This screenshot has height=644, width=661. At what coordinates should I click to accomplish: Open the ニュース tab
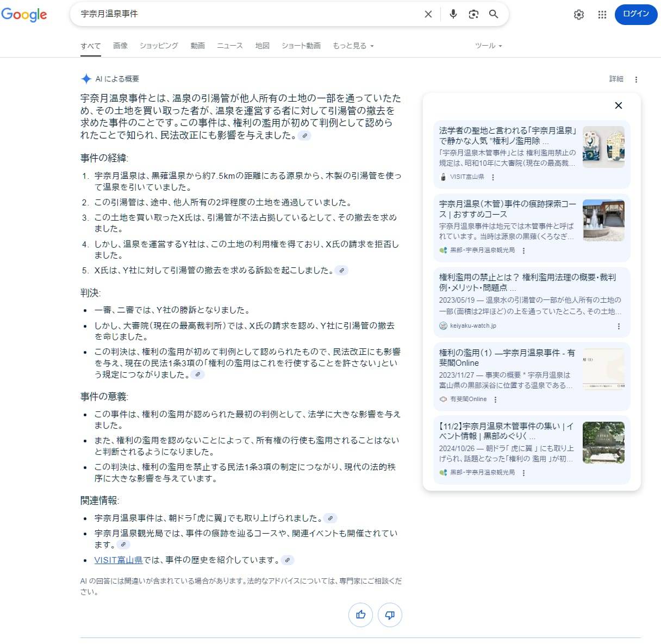[230, 46]
